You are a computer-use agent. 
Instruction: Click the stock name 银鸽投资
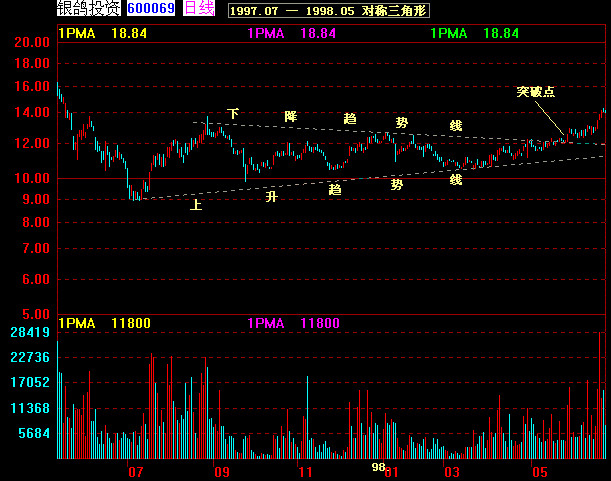click(89, 9)
